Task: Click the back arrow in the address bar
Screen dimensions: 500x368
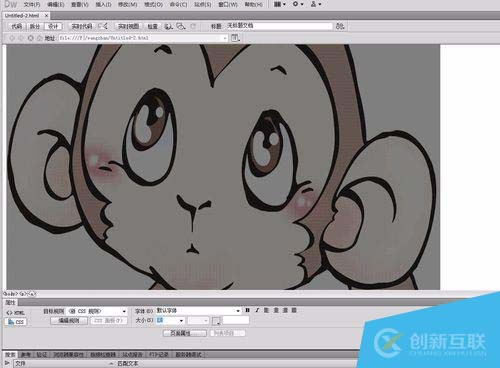Action: (x=12, y=38)
